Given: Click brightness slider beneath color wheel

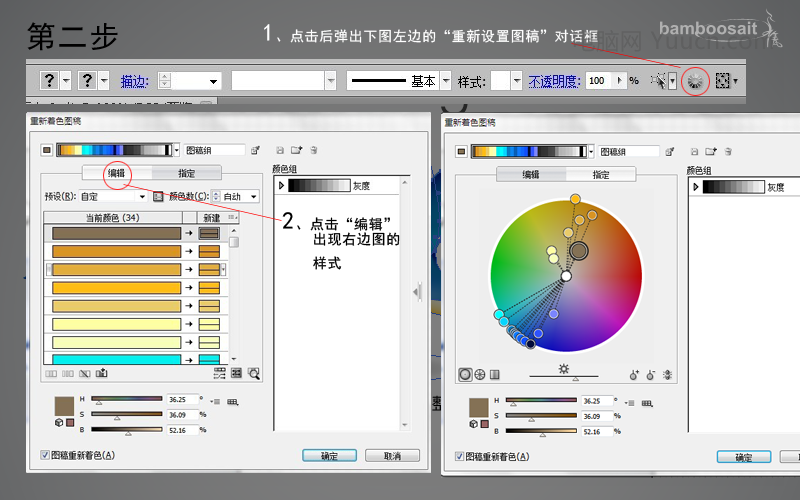Looking at the screenshot, I should pos(563,377).
